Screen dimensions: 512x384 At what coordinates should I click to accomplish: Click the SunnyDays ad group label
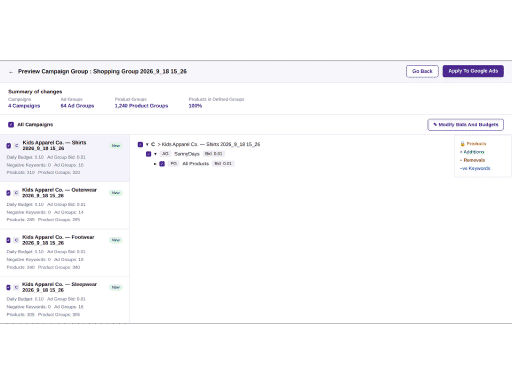click(x=187, y=154)
